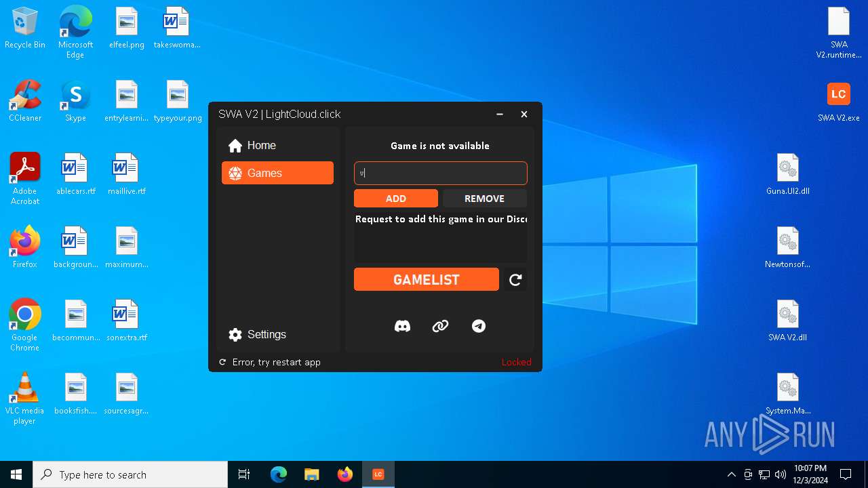Open the Home section in SWA V2
This screenshot has width=868, height=488.
pyautogui.click(x=277, y=146)
